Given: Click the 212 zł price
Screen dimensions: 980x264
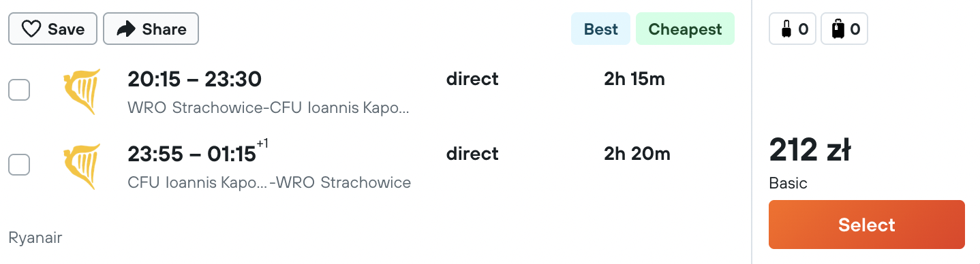Looking at the screenshot, I should (810, 150).
